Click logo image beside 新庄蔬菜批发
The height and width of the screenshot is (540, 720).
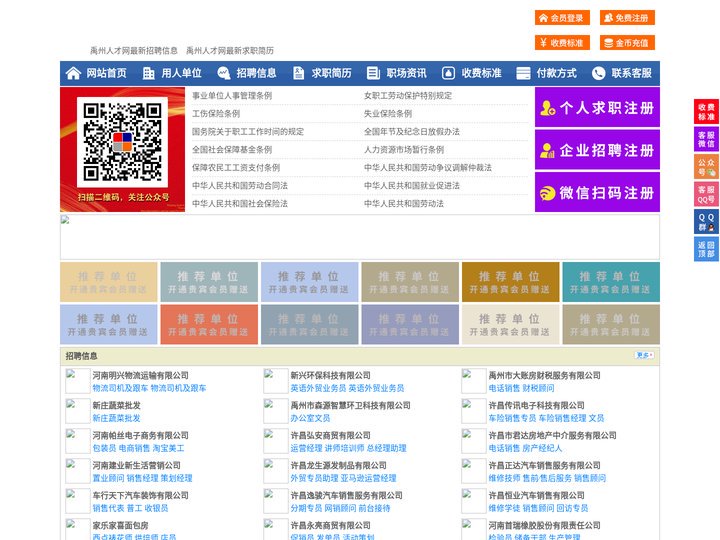[x=78, y=411]
